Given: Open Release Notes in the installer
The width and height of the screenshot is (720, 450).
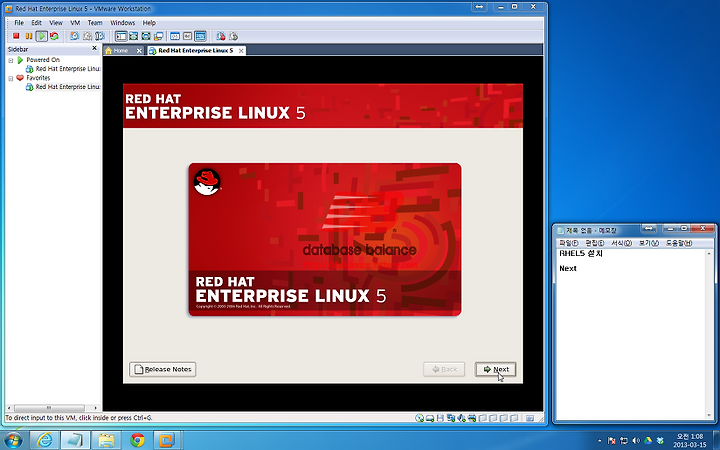Looking at the screenshot, I should (x=163, y=369).
